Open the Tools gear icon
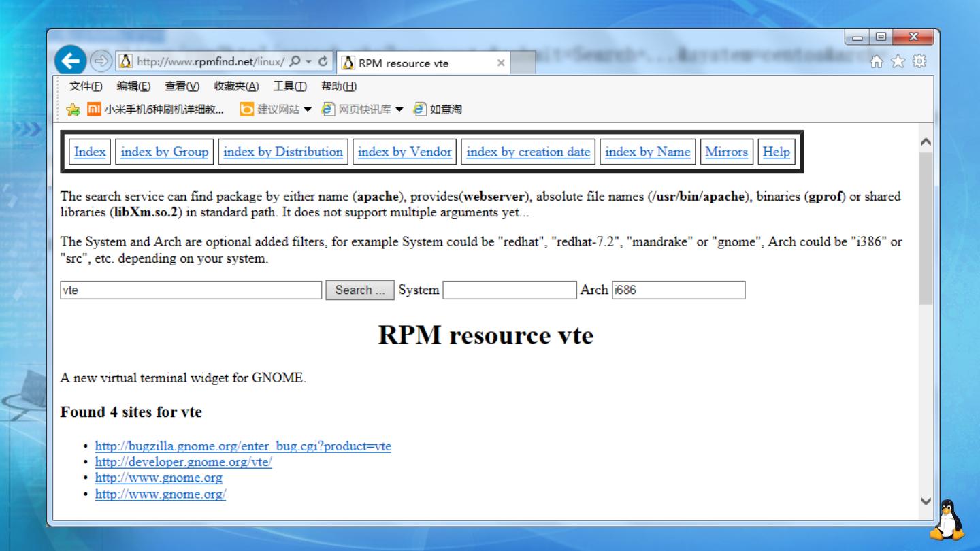This screenshot has width=980, height=551. tap(919, 62)
